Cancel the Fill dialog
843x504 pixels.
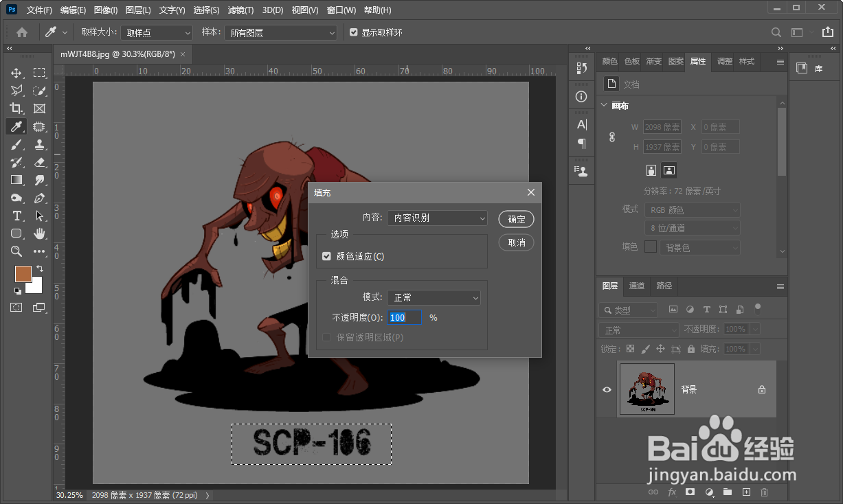[517, 242]
